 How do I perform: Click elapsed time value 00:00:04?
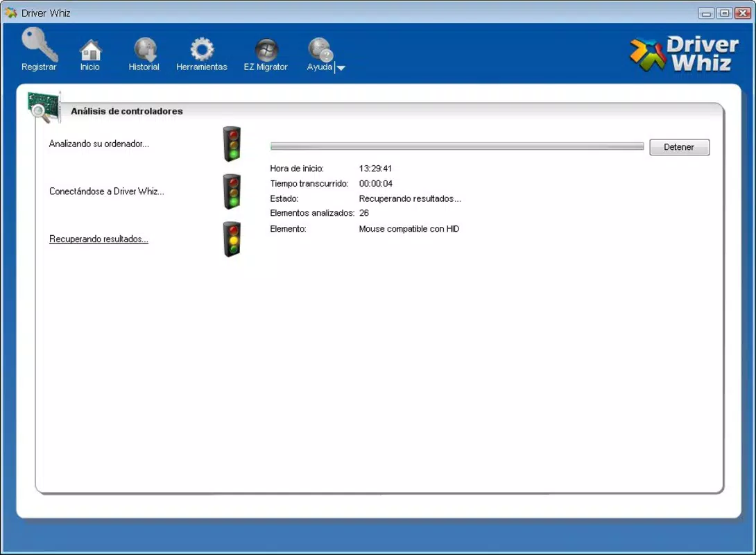376,184
